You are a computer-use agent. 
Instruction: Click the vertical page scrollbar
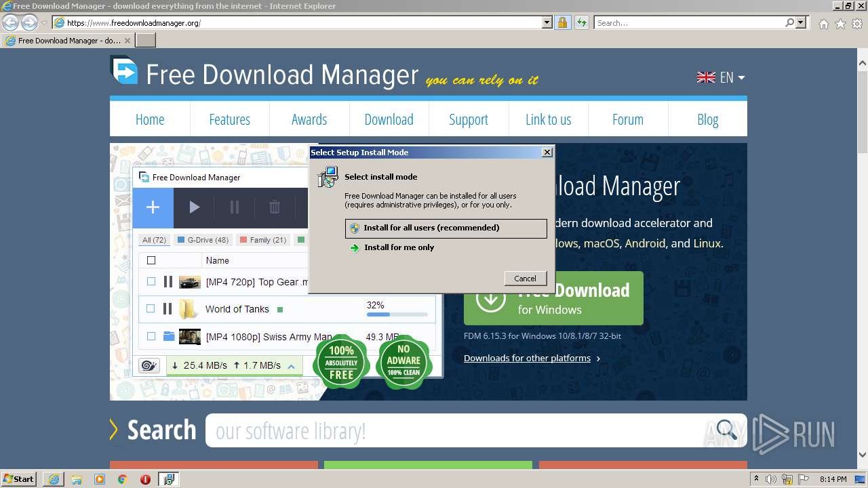click(x=863, y=258)
